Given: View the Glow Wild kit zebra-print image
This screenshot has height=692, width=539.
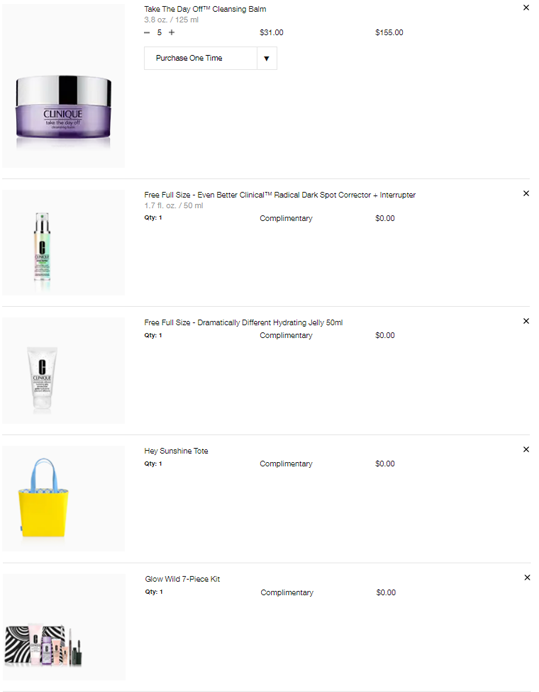Looking at the screenshot, I should [64, 627].
